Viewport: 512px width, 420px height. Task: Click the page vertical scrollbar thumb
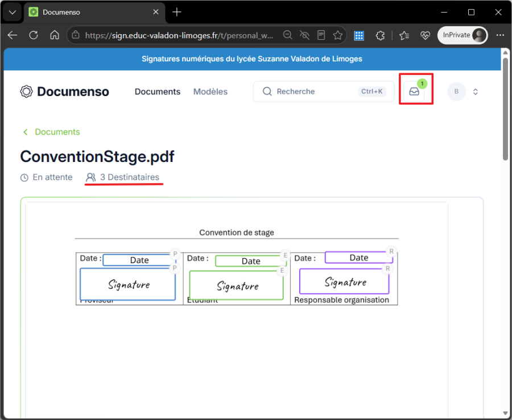click(505, 109)
